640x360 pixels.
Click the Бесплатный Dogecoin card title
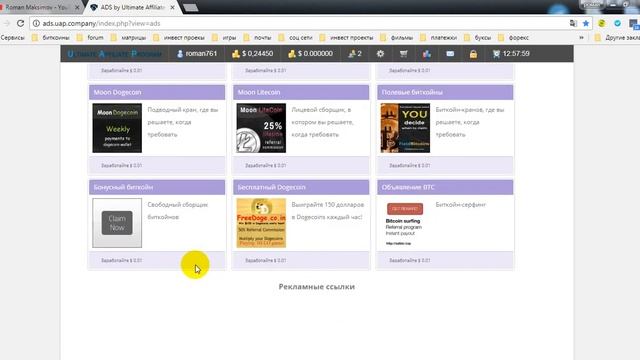271,187
